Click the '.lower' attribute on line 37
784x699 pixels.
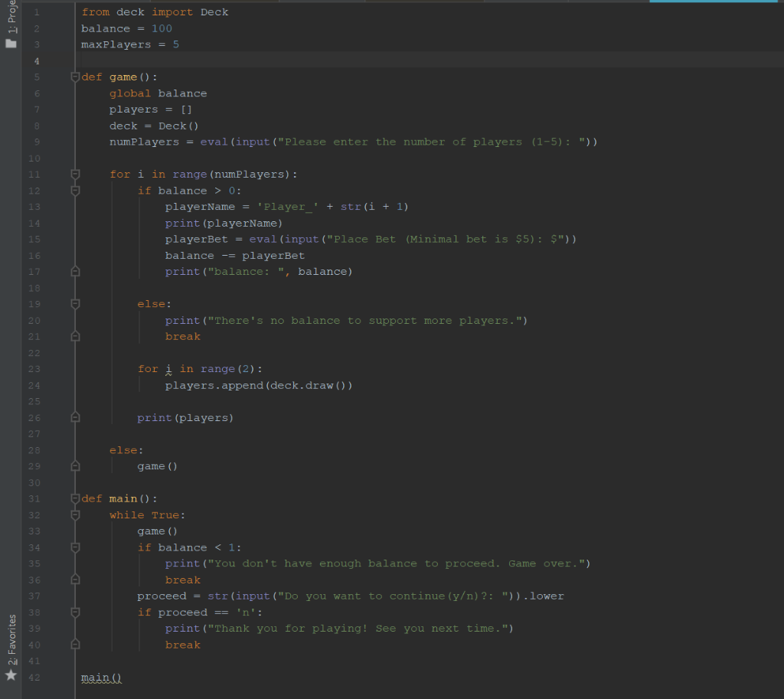(544, 596)
